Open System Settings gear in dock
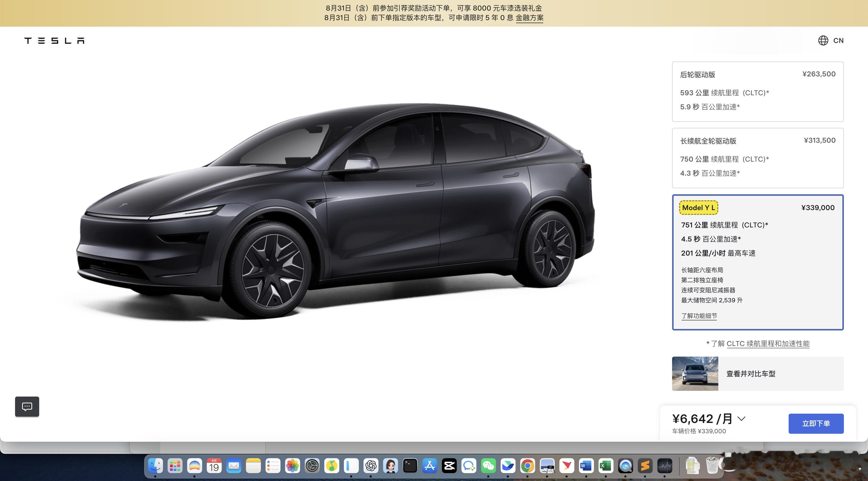The image size is (868, 481). pyautogui.click(x=312, y=466)
